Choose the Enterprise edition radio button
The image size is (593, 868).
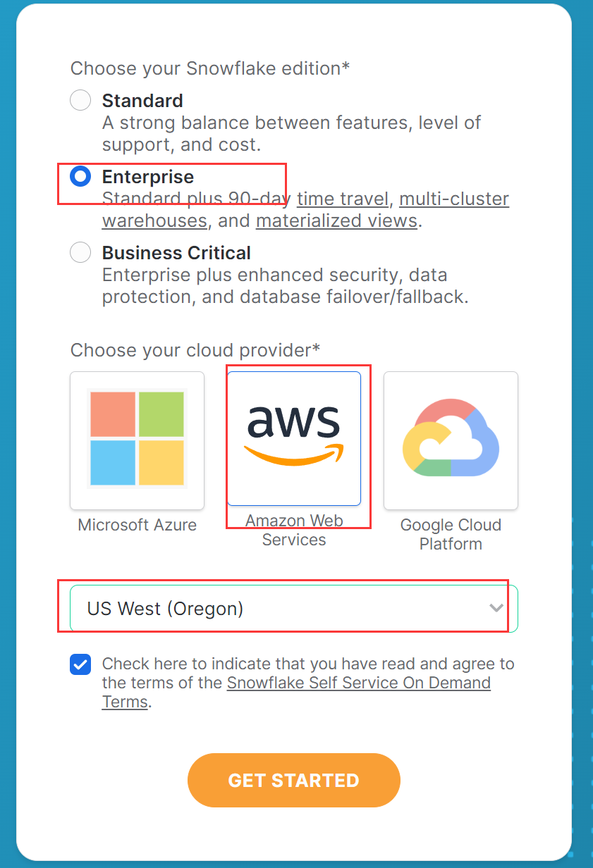(x=80, y=176)
